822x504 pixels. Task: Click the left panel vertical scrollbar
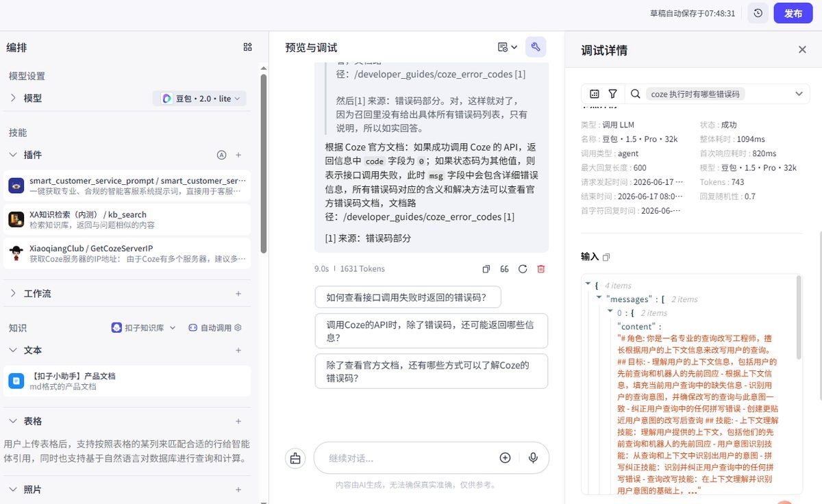point(264,164)
